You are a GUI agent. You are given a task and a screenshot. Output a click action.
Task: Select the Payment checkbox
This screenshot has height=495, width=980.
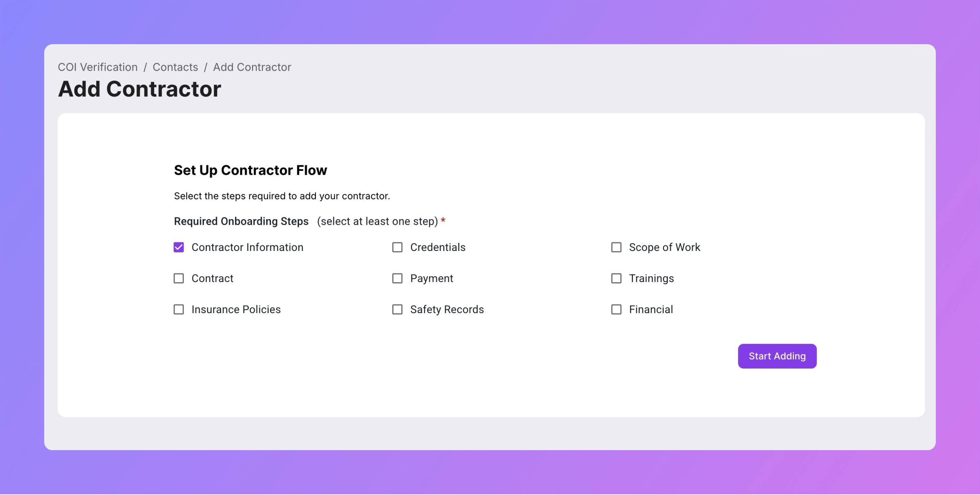coord(397,279)
